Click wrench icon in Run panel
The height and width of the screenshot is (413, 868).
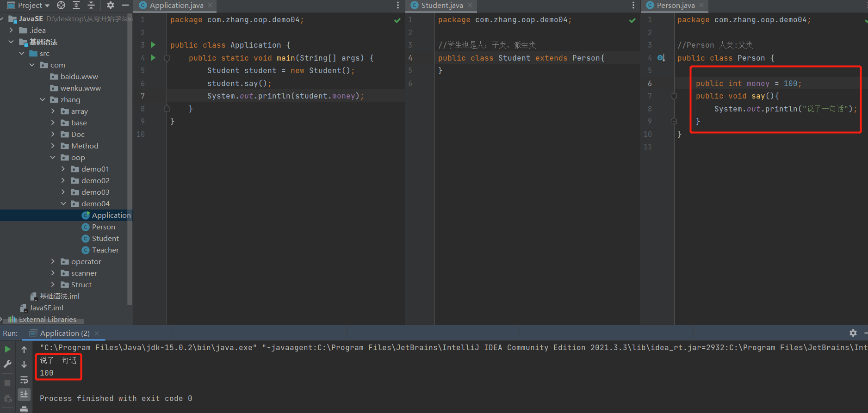point(7,364)
